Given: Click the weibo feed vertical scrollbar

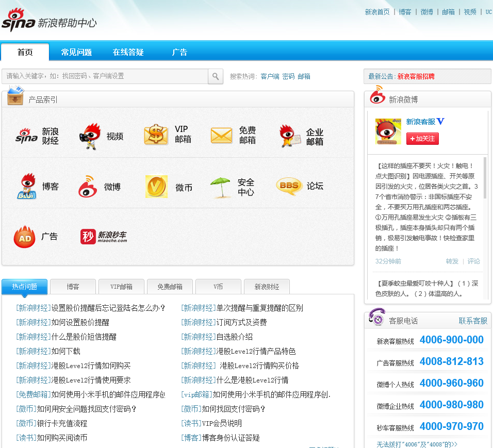Looking at the screenshot, I should (485, 178).
